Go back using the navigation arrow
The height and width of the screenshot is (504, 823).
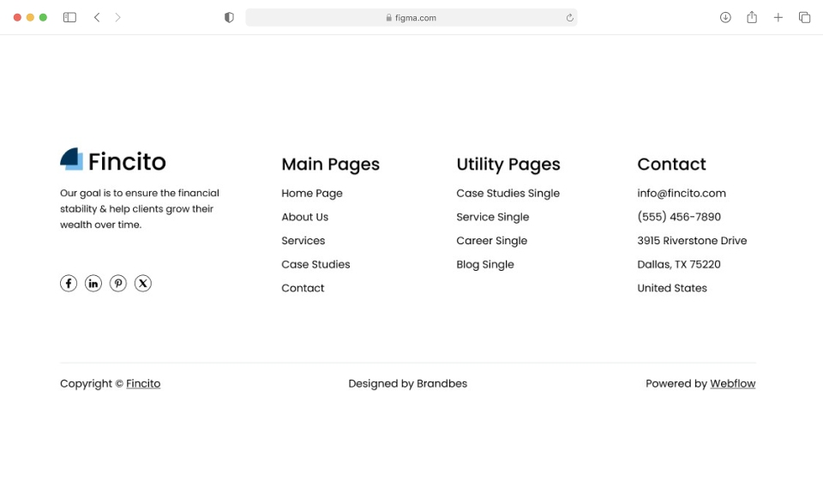tap(97, 16)
